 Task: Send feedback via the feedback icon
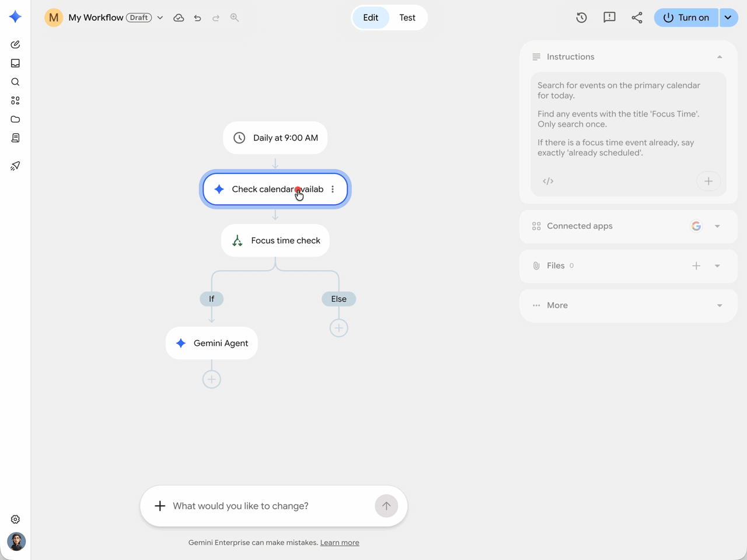609,17
